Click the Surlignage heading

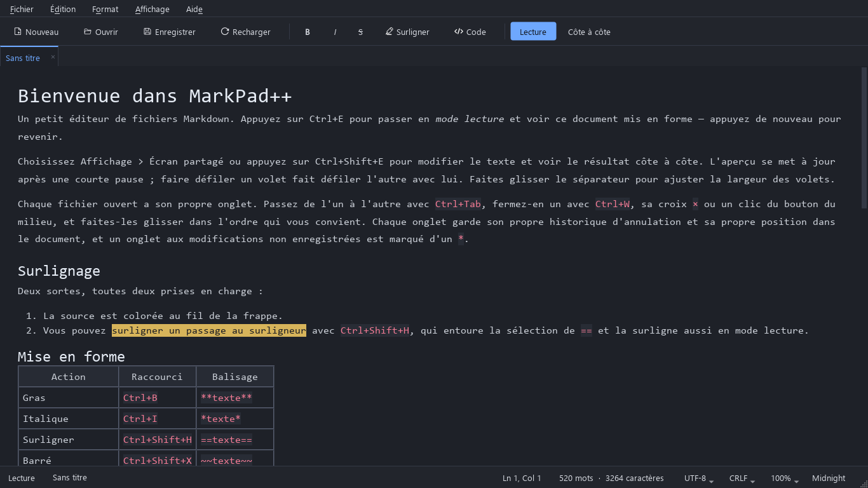point(59,271)
